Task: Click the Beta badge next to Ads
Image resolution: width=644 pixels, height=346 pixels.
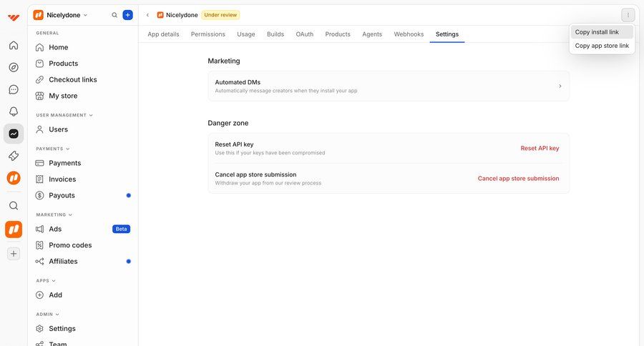Action: point(121,229)
